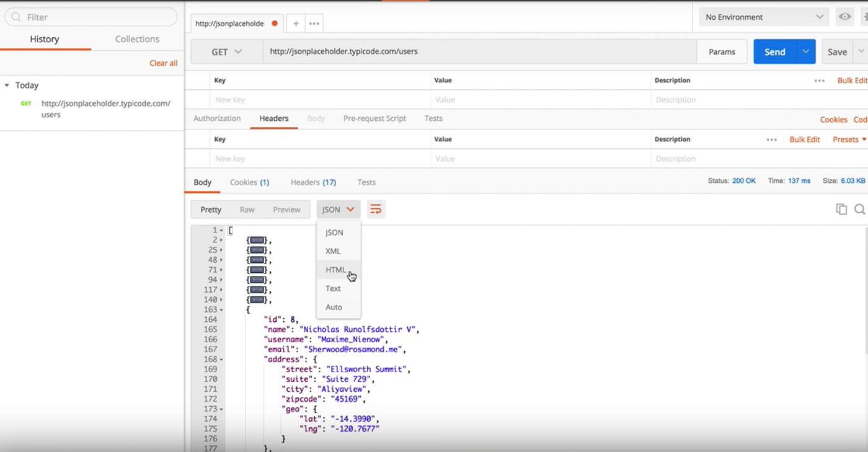The height and width of the screenshot is (452, 868).
Task: Copy the response body with the copy icon
Action: [841, 209]
